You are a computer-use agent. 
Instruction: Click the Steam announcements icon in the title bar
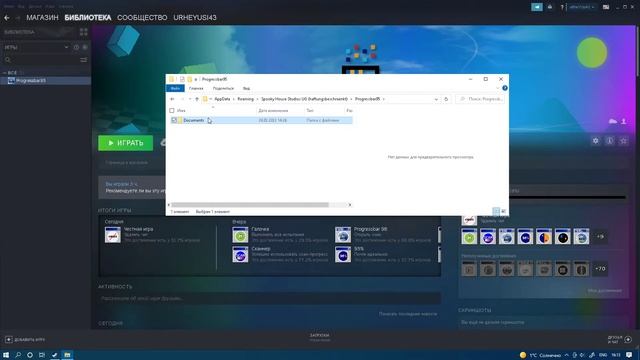[x=537, y=7]
